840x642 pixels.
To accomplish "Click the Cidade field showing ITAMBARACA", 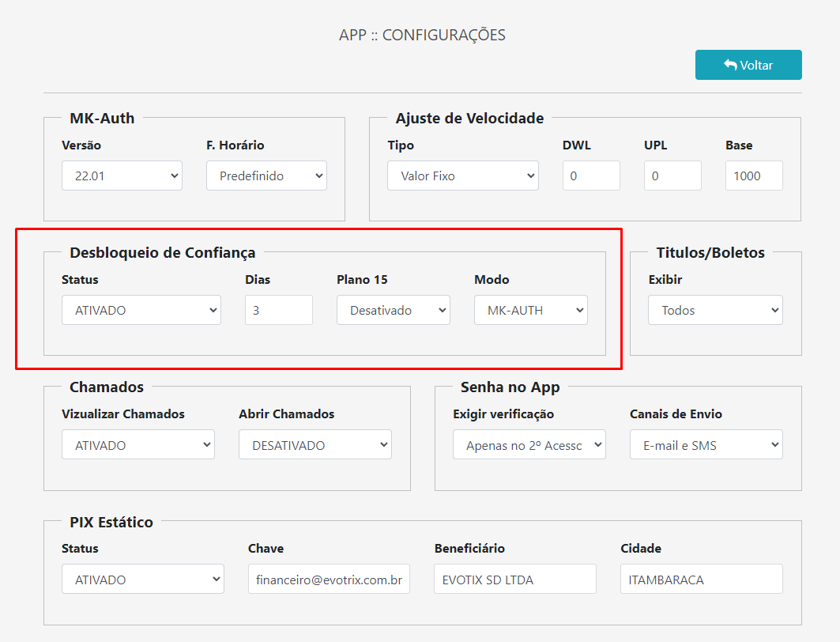I will pos(701,579).
